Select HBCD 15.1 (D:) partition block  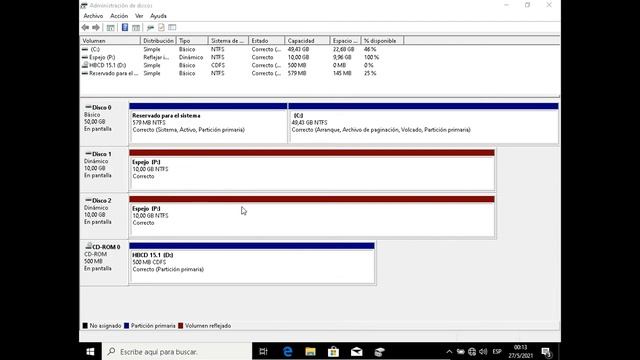pyautogui.click(x=252, y=262)
